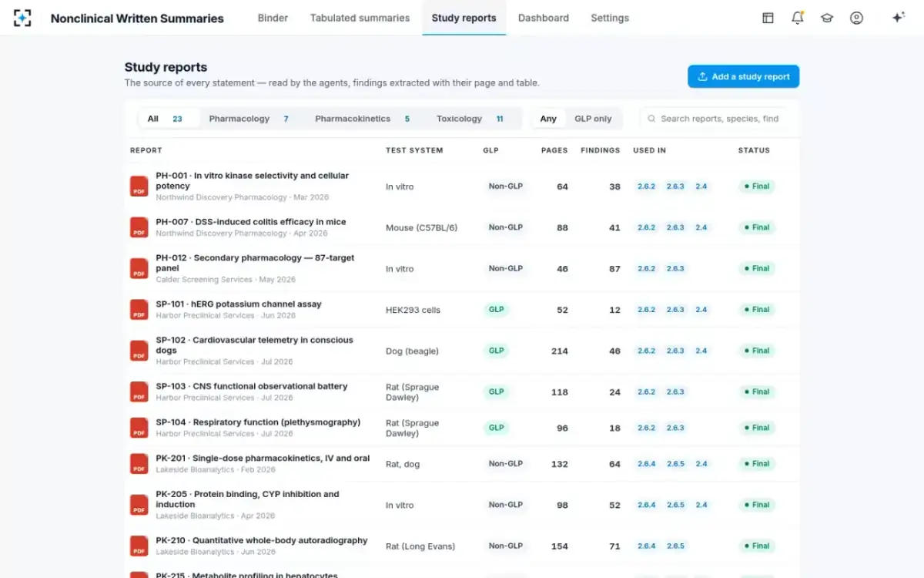Open the PDF icon for SP-101 report
The height and width of the screenshot is (578, 924).
pyautogui.click(x=139, y=310)
